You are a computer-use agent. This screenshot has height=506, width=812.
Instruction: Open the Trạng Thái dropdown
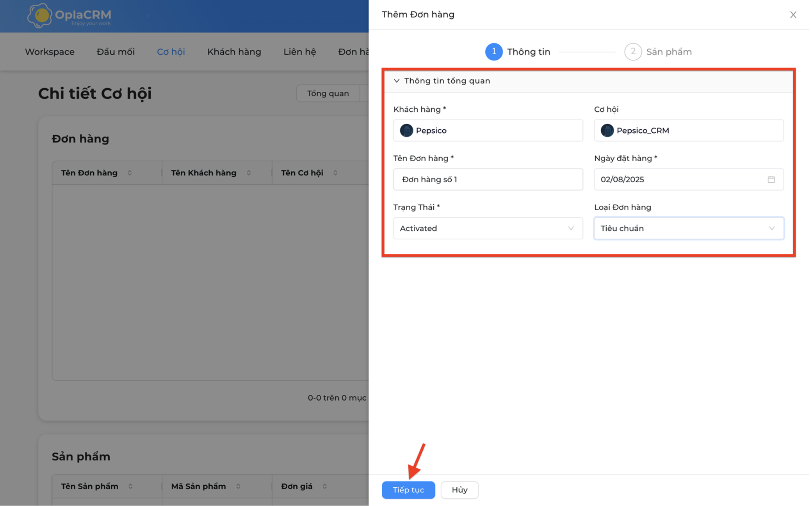pos(488,228)
